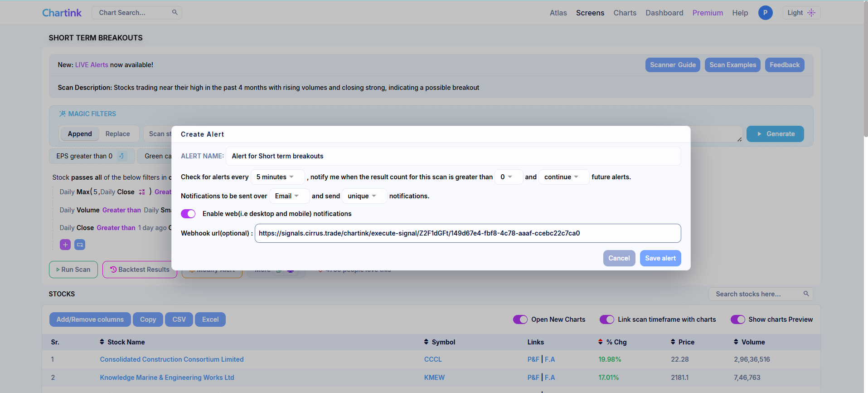Click into the Webhook url field
868x393 pixels.
pyautogui.click(x=467, y=233)
